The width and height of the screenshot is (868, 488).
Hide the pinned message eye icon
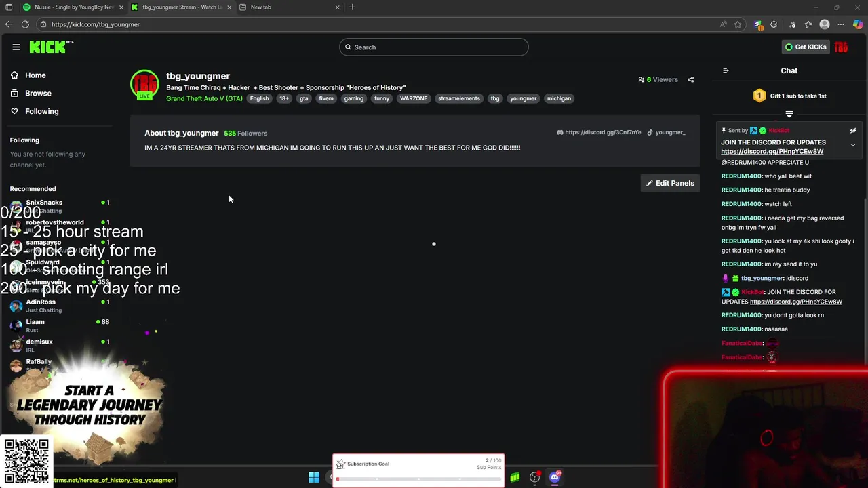[853, 131]
